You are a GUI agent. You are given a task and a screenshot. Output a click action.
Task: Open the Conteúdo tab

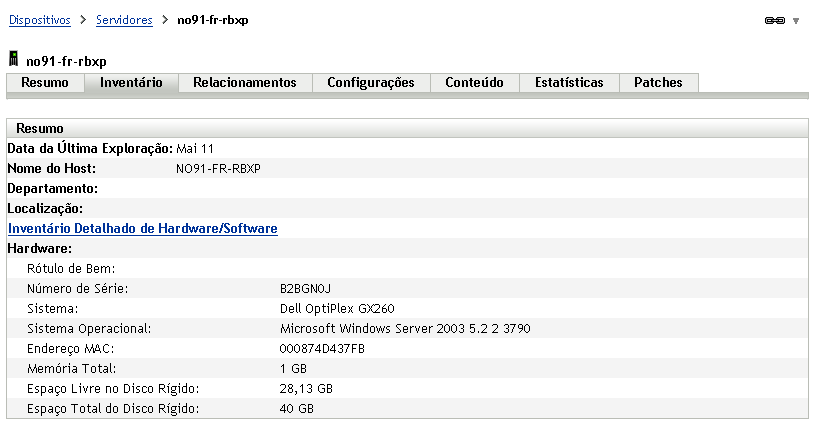click(474, 83)
